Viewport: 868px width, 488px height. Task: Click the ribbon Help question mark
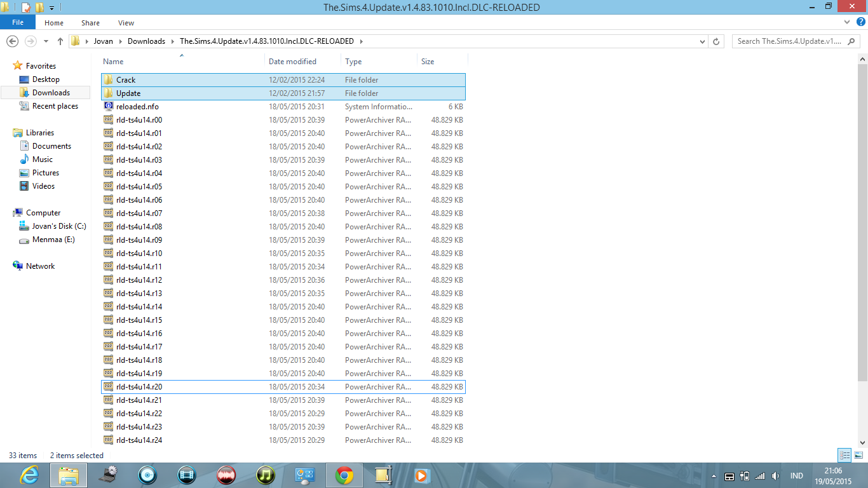tap(861, 22)
